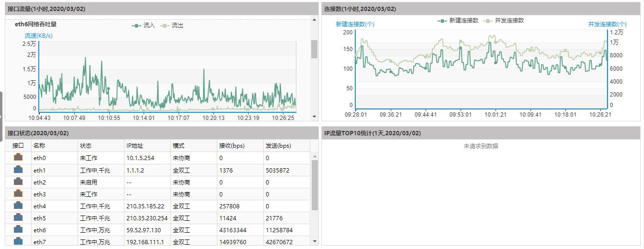Toggle the 新建连接数 legend series
The image size is (644, 249).
pos(458,21)
